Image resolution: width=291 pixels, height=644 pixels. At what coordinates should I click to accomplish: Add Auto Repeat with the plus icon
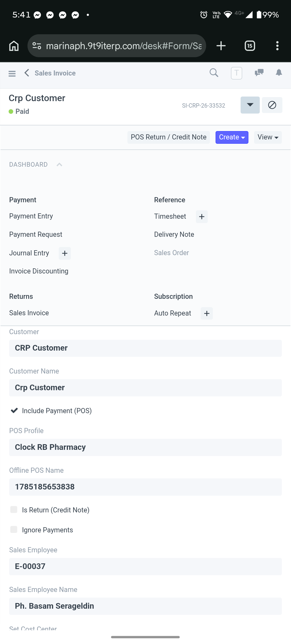[x=207, y=313]
